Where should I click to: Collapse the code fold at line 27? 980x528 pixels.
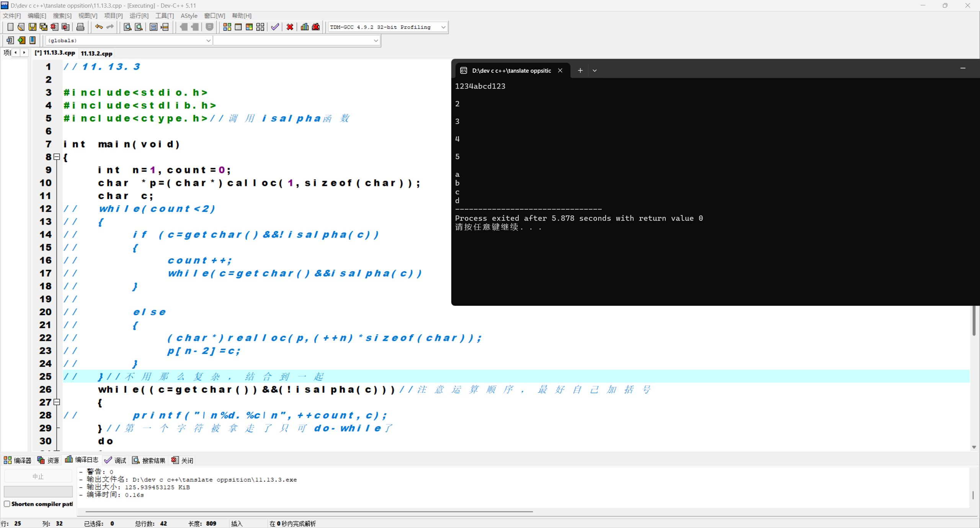click(57, 402)
